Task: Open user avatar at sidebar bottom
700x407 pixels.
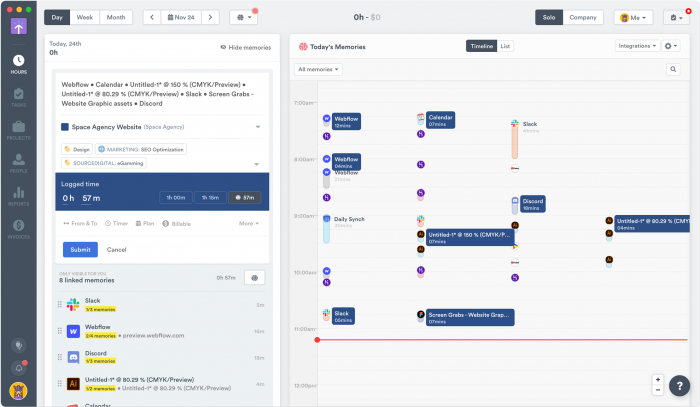Action: point(18,391)
